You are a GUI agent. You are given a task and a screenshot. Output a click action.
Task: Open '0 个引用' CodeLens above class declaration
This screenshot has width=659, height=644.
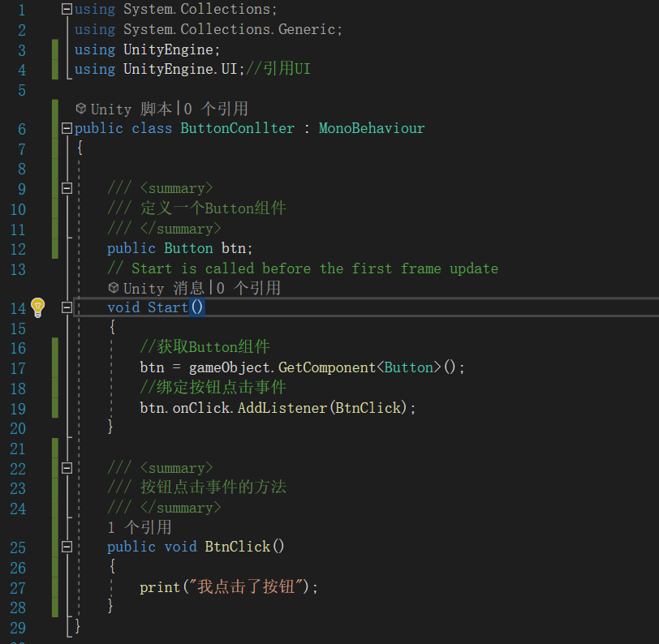click(216, 109)
